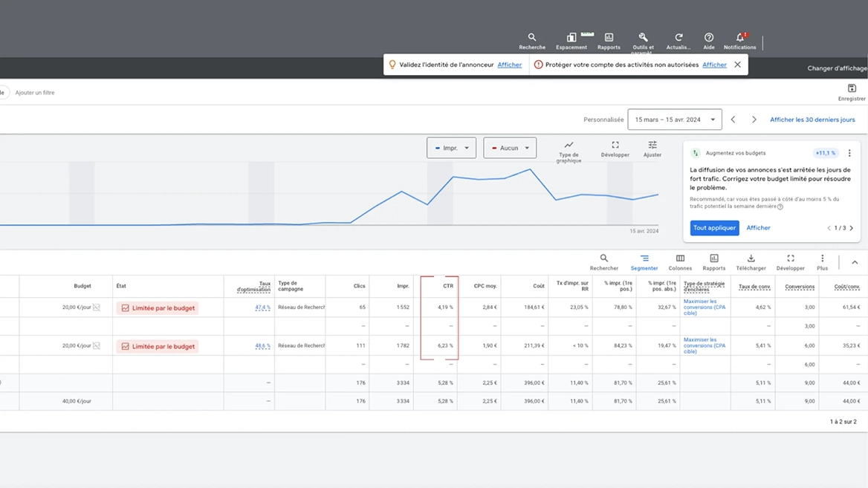The width and height of the screenshot is (868, 488).
Task: Click the +11,1 % badge on recommendation card
Action: tap(826, 153)
